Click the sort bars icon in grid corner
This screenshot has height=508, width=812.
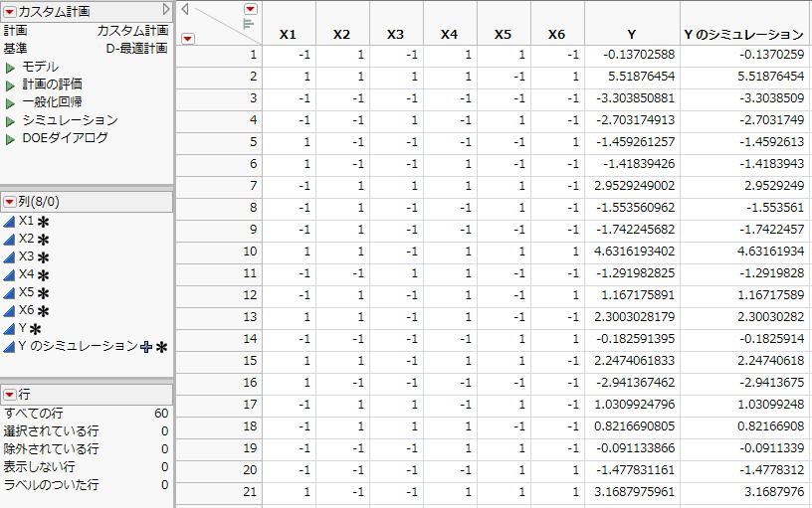tap(249, 24)
